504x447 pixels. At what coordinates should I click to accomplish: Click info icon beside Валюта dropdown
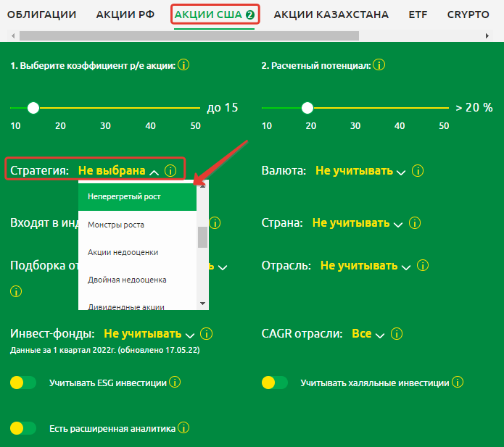417,171
